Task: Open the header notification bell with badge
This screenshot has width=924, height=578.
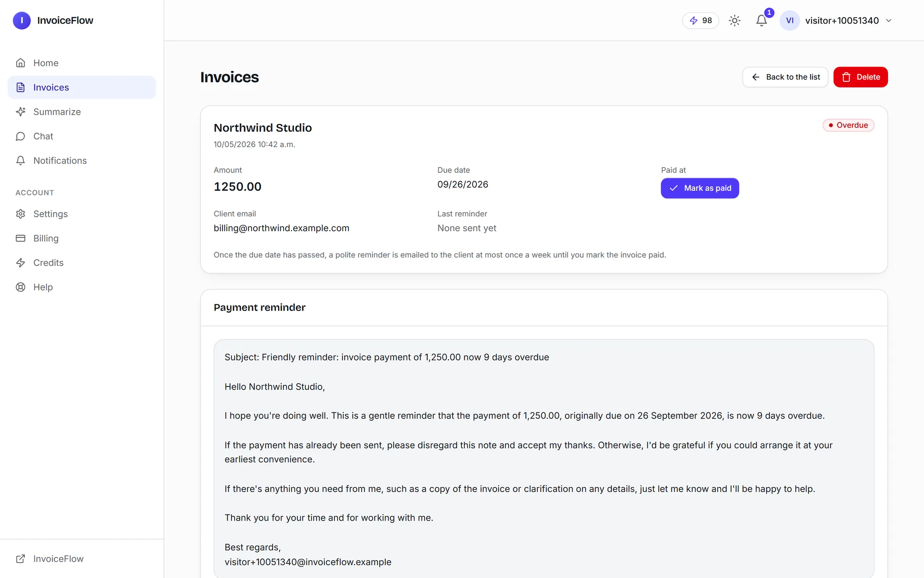Action: (762, 20)
